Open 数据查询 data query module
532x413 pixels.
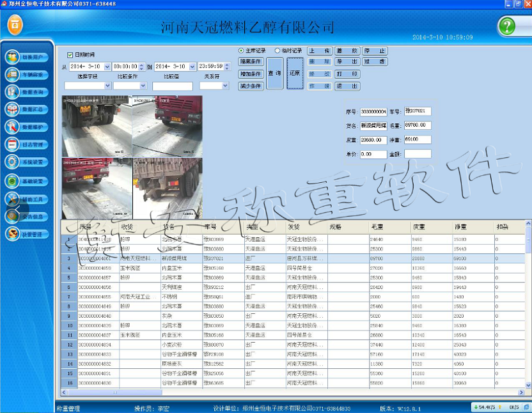[26, 92]
